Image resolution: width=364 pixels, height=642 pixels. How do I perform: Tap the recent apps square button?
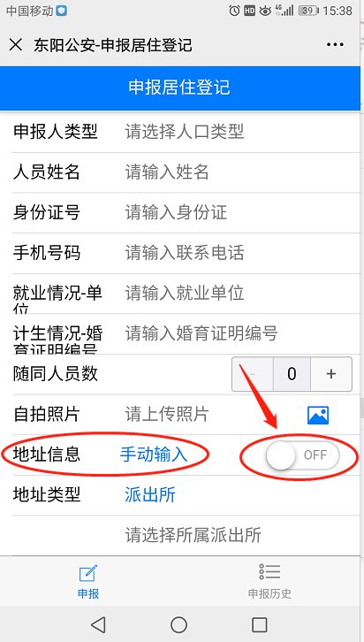(259, 625)
